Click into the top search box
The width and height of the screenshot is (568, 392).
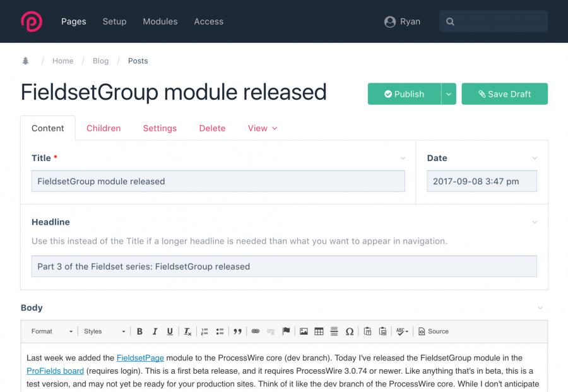(494, 21)
